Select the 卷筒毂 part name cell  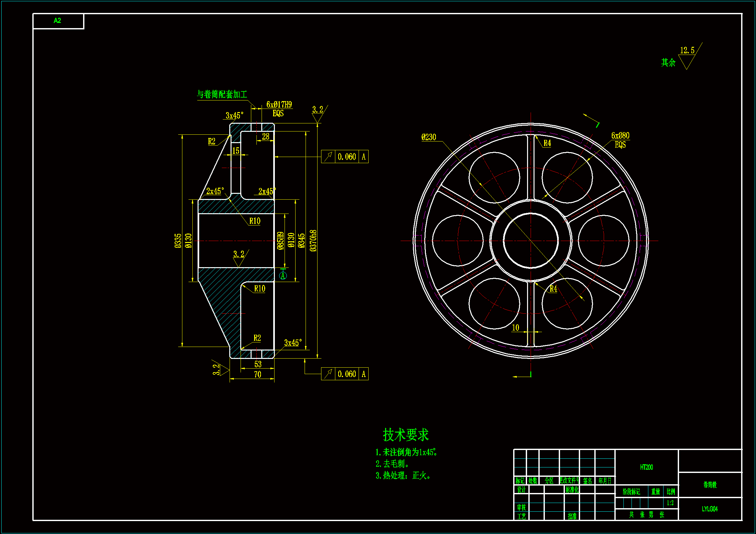[709, 485]
